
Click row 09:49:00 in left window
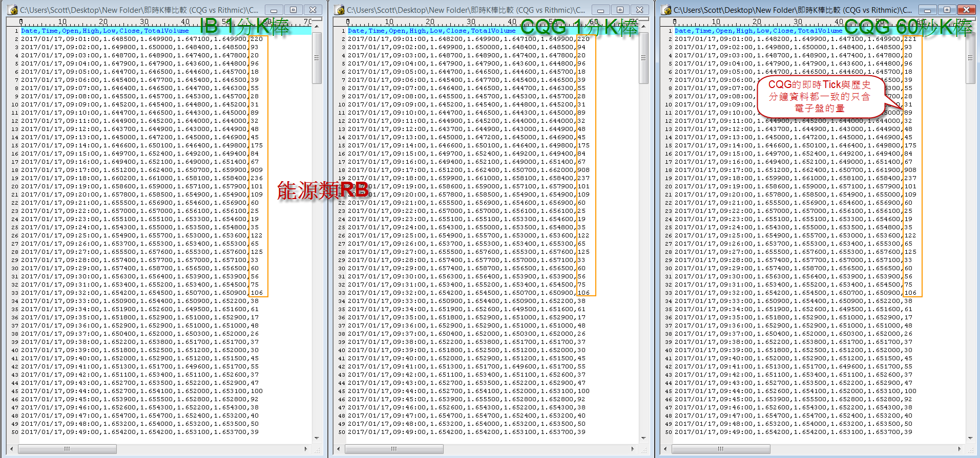point(140,432)
